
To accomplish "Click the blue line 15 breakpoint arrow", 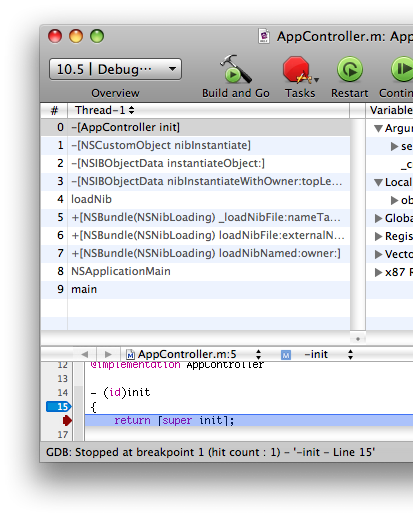I will coord(59,407).
